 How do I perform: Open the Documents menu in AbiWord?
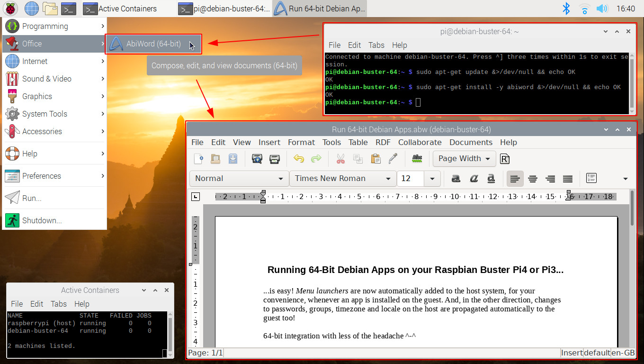point(471,142)
